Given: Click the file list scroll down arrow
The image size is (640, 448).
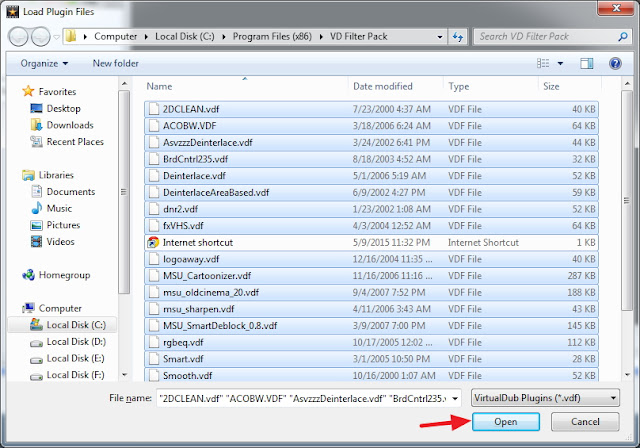Looking at the screenshot, I should tap(627, 375).
